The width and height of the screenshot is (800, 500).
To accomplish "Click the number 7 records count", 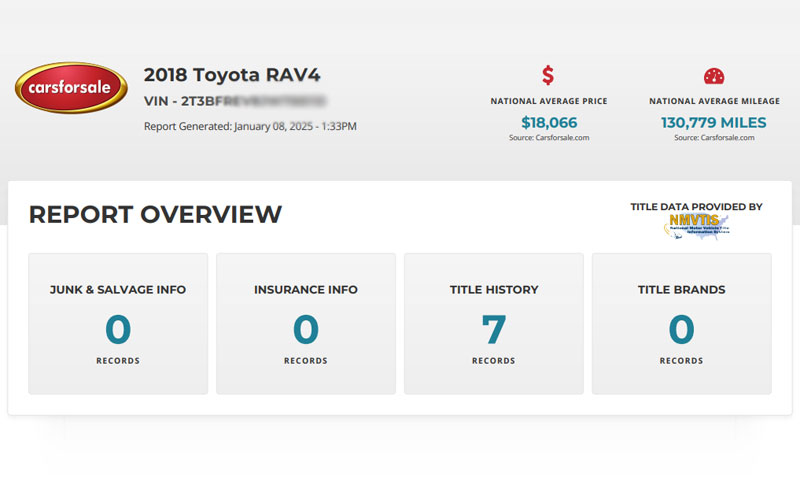I will tap(493, 329).
